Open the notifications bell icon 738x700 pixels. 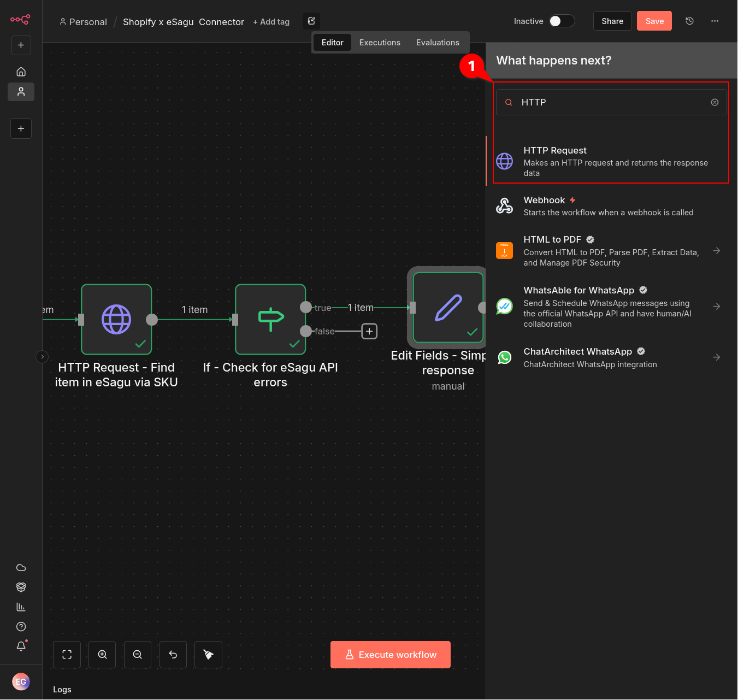21,646
